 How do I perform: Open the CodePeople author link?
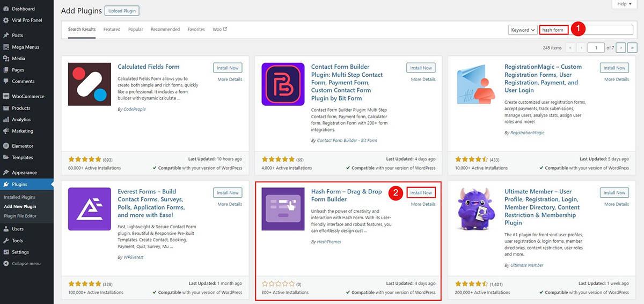(x=135, y=110)
